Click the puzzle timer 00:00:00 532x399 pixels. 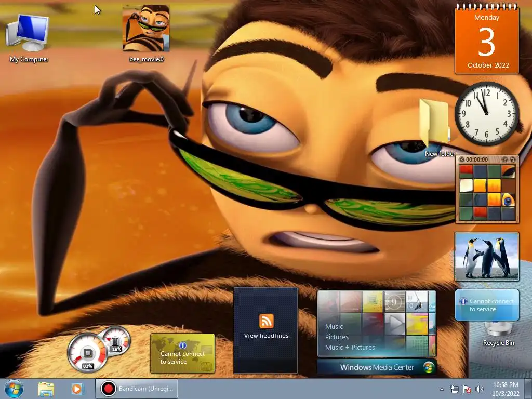pos(477,159)
